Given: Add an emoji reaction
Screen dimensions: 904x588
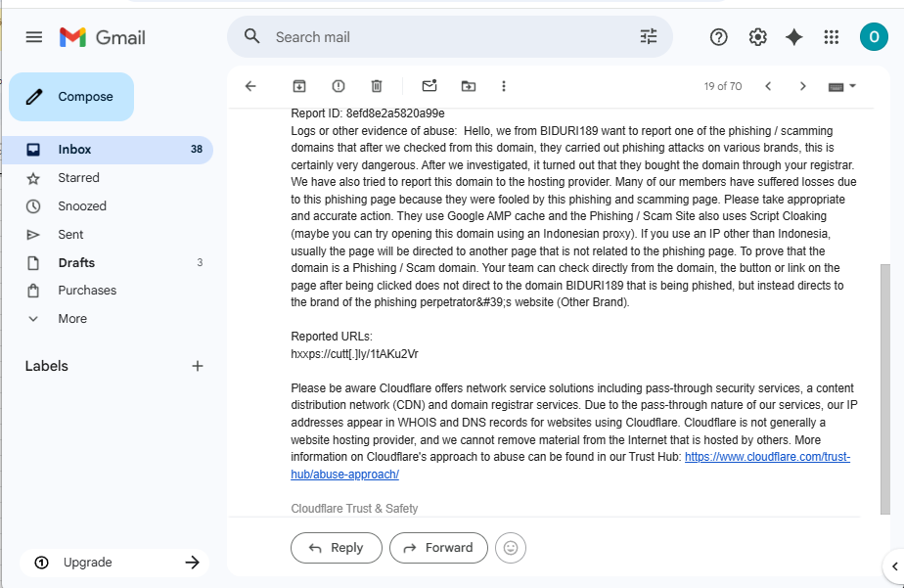Looking at the screenshot, I should (x=511, y=548).
